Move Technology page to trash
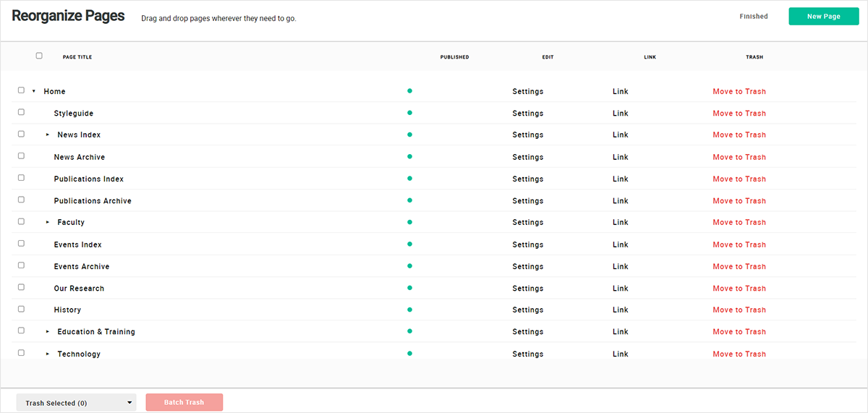The image size is (868, 413). coord(739,354)
